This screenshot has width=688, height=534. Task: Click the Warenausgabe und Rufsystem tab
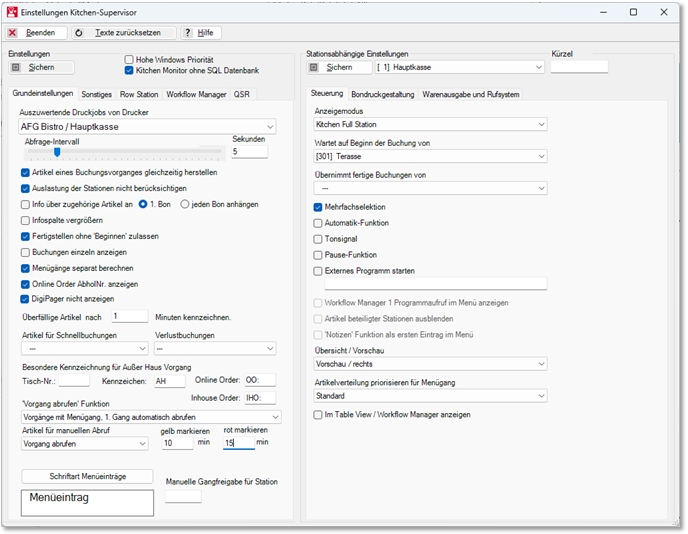click(470, 94)
